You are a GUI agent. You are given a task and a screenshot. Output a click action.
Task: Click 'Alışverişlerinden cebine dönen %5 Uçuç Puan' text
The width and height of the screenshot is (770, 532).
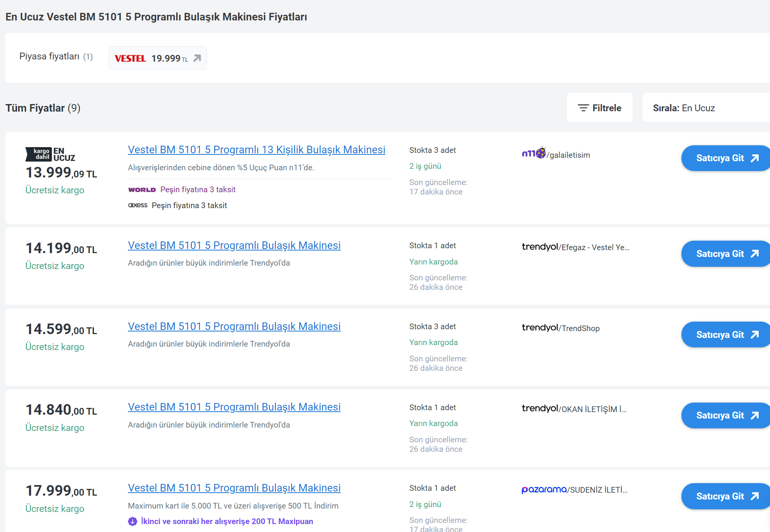pyautogui.click(x=221, y=168)
